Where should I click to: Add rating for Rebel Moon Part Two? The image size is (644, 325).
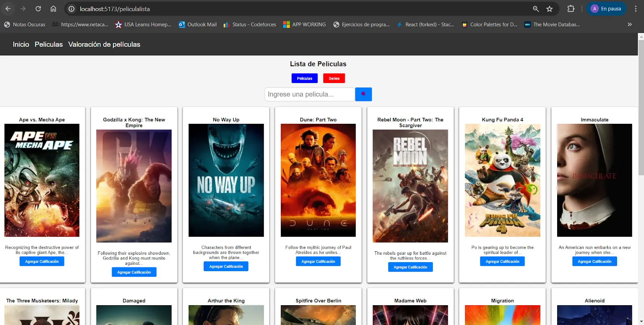click(410, 267)
